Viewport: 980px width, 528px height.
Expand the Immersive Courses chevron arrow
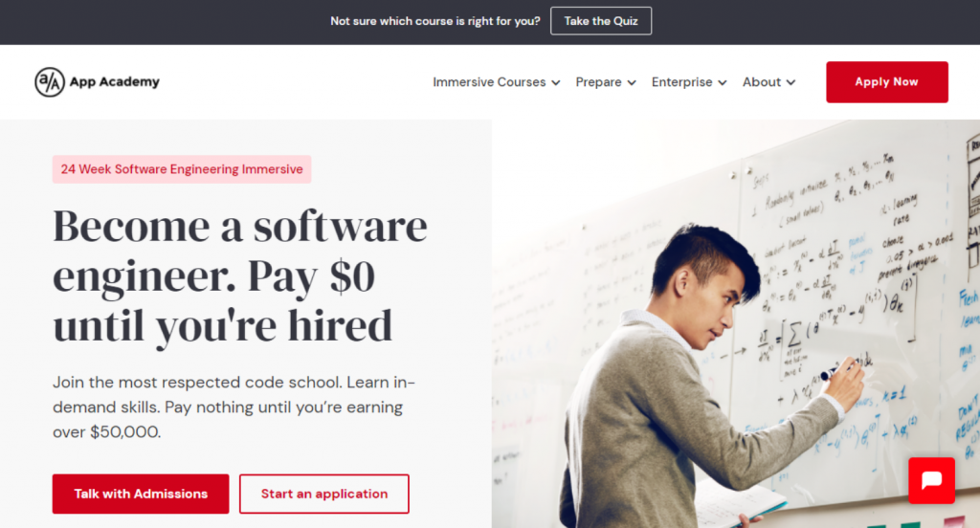pyautogui.click(x=556, y=82)
